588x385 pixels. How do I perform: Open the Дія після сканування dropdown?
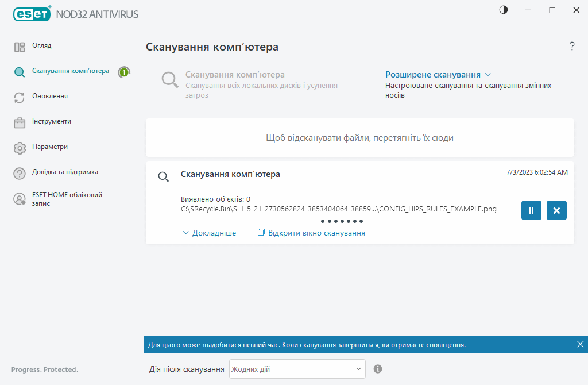tap(297, 369)
